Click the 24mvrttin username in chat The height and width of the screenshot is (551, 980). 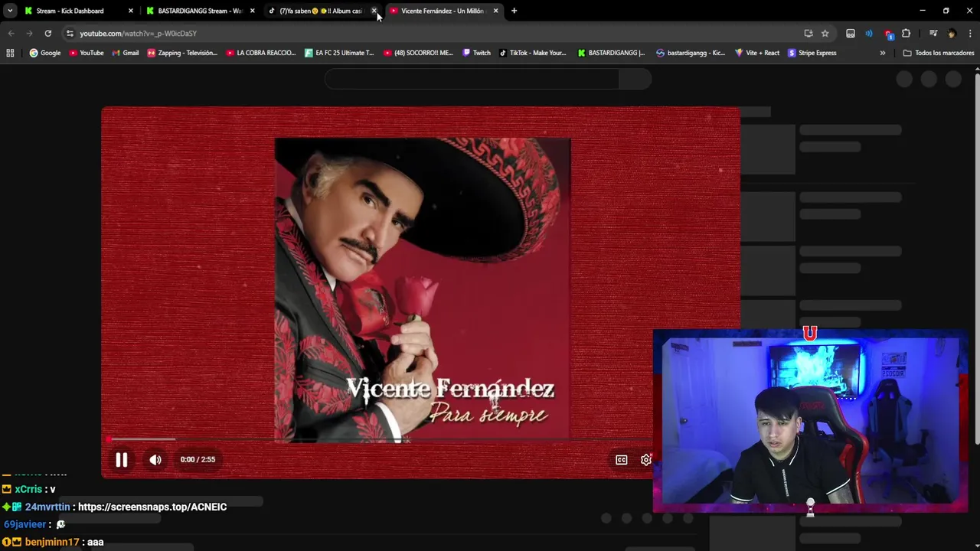tap(47, 507)
